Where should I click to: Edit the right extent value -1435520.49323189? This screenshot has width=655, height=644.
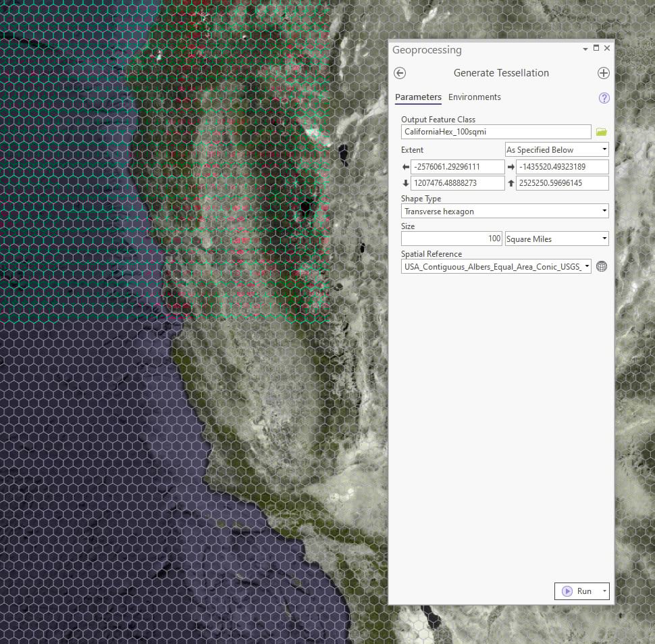coord(562,167)
